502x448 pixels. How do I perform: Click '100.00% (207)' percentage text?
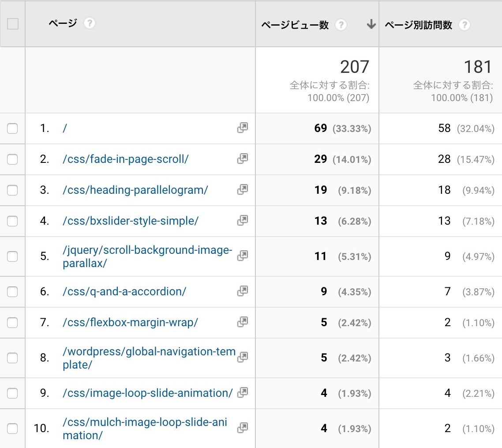point(338,98)
